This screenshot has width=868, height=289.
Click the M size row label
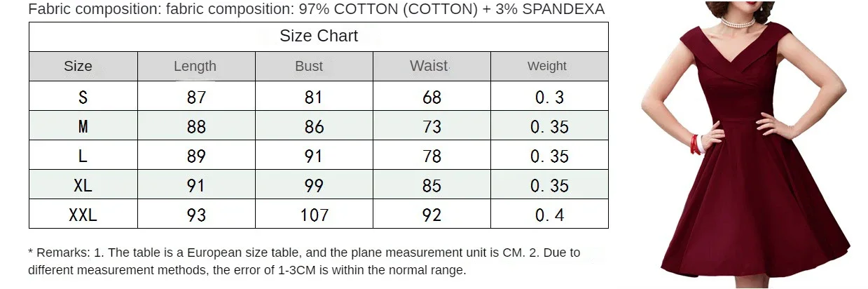tap(83, 127)
